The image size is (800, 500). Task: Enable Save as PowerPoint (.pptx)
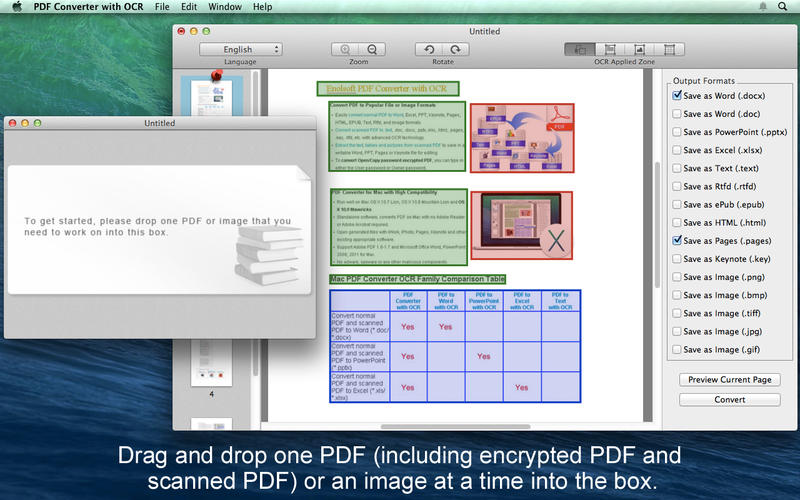(x=677, y=132)
